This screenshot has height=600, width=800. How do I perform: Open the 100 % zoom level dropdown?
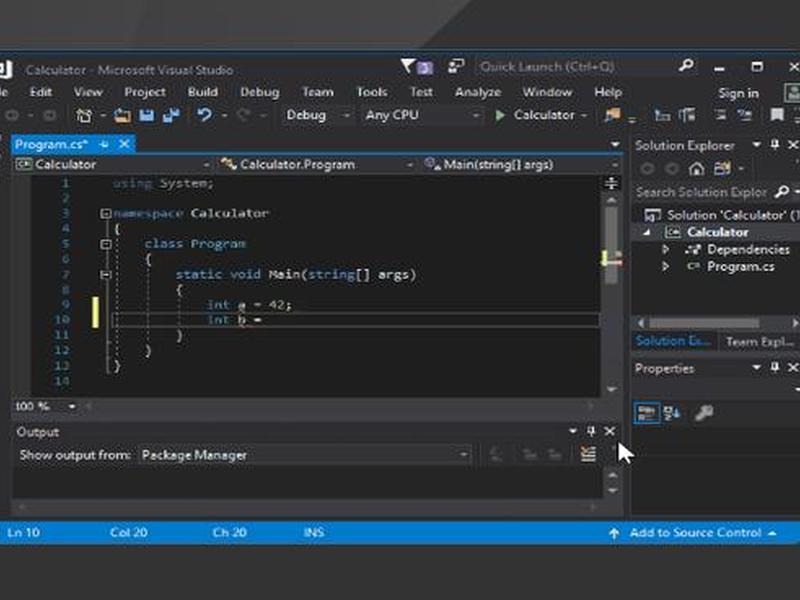(x=72, y=406)
